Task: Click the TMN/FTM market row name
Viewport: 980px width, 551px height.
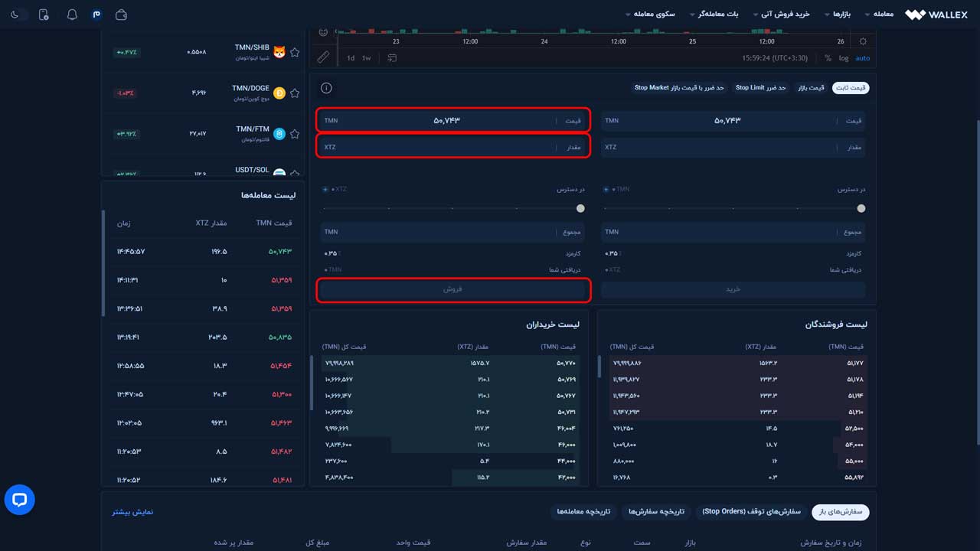Action: [252, 129]
